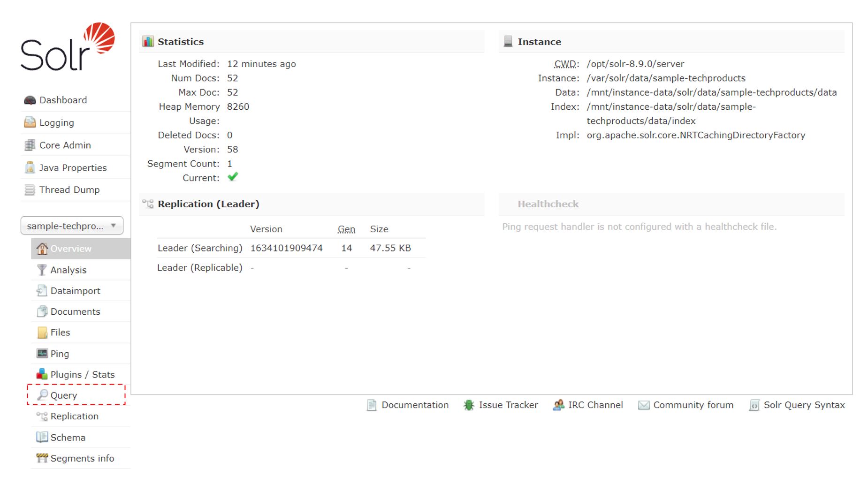This screenshot has width=868, height=477.
Task: Click the Documents pages icon
Action: pos(42,311)
